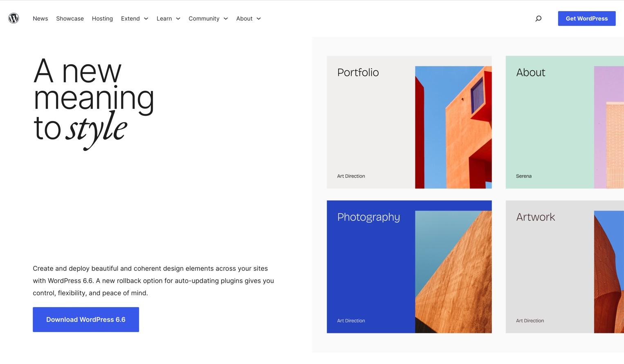Expand the Community dropdown menu

(x=208, y=18)
